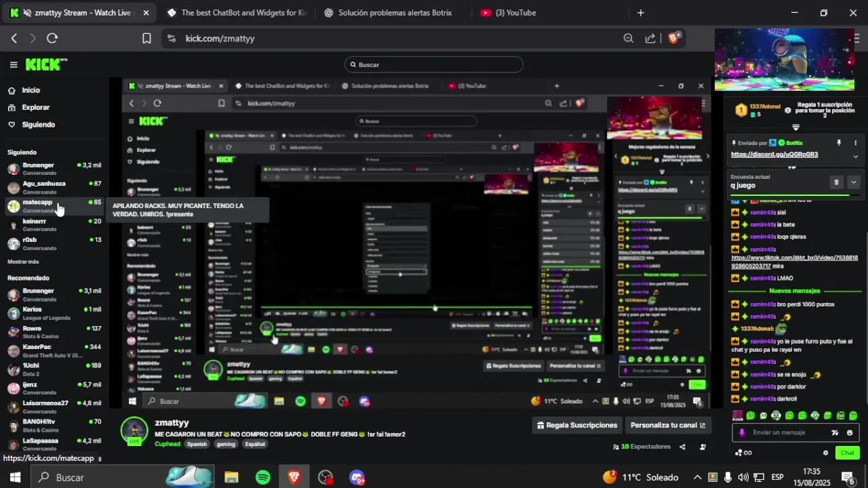Screen dimensions: 868x488
Task: Open Brave Shields lion icon
Action: click(673, 39)
